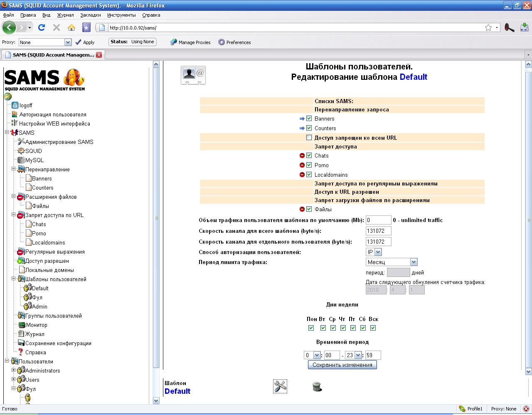Uncheck the Counters checkbox
Screen dimensions: 532x415
pos(309,128)
